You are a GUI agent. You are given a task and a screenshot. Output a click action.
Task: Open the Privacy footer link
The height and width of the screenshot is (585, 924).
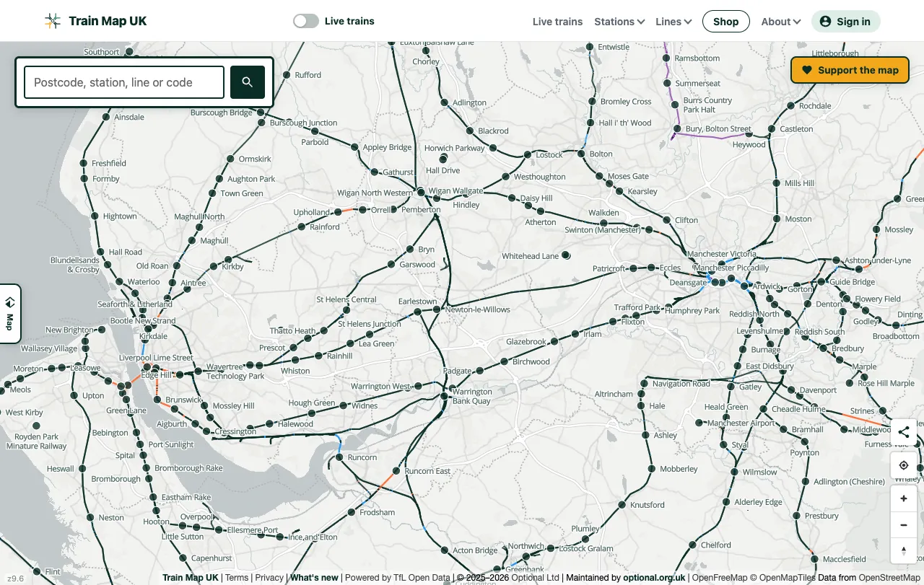(269, 578)
